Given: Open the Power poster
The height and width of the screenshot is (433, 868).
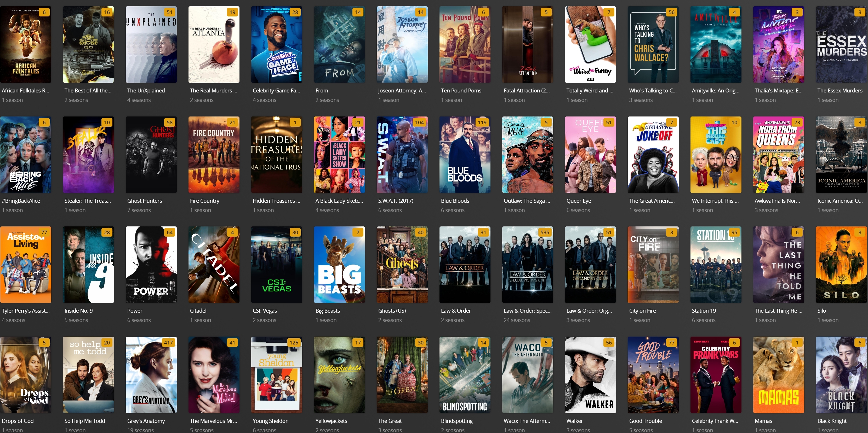Looking at the screenshot, I should (x=151, y=265).
